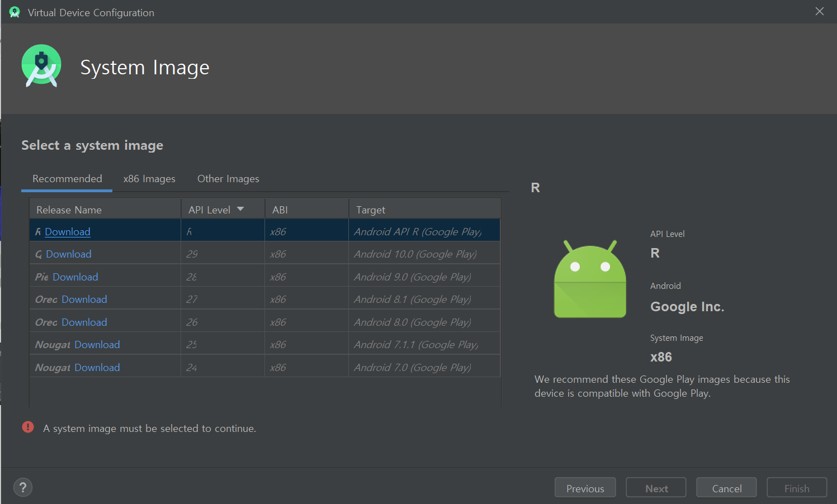Screen dimensions: 837x504
Task: Open the x86 Images tab
Action: pos(149,179)
